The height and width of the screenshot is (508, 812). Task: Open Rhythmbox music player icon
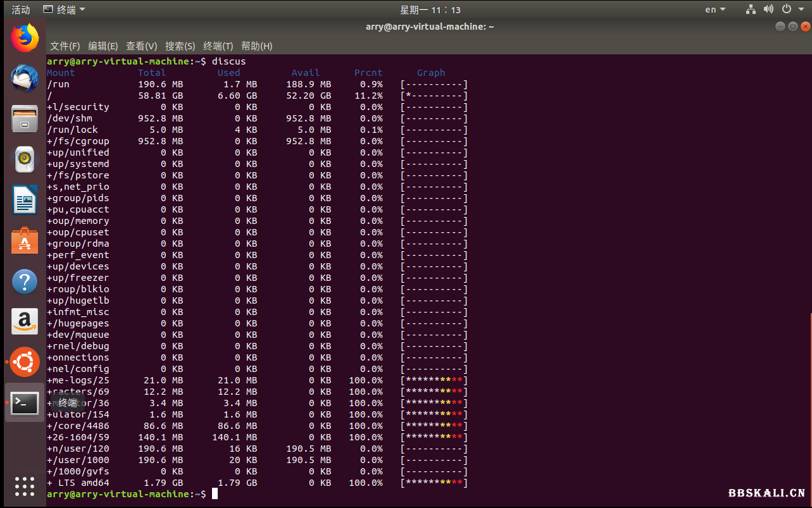pyautogui.click(x=25, y=159)
